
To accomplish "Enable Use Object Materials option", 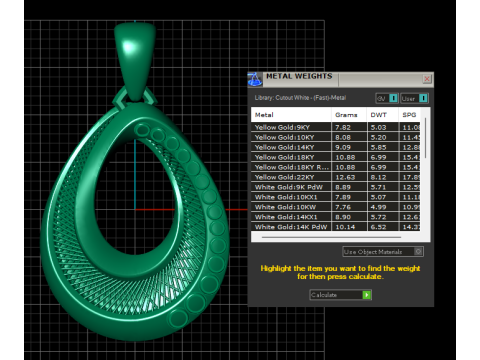I will click(383, 252).
